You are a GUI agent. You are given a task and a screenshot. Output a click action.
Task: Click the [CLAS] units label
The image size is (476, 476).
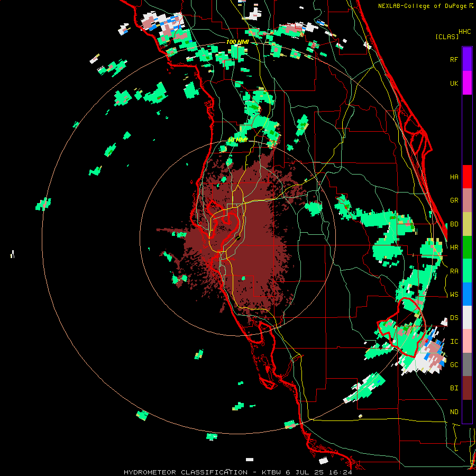click(x=447, y=36)
